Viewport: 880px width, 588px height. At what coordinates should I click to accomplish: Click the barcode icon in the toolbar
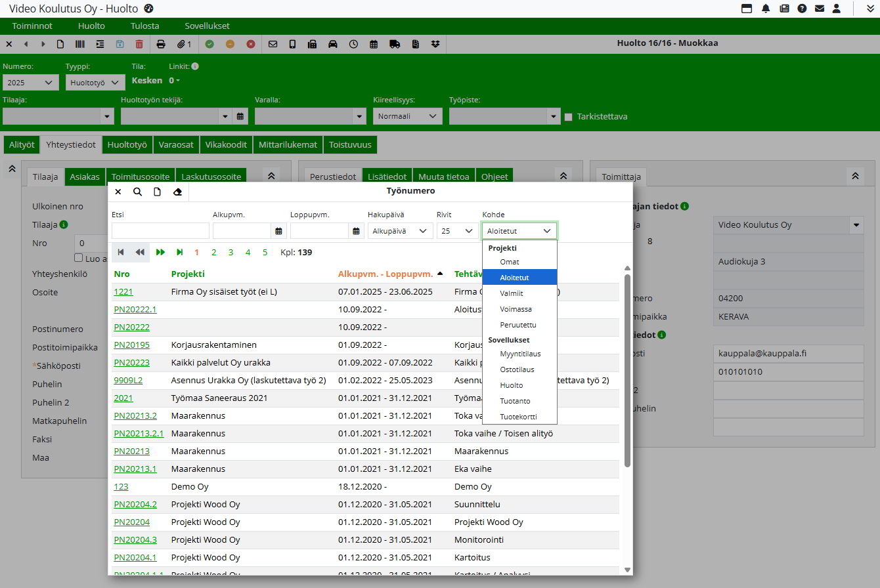click(x=79, y=44)
